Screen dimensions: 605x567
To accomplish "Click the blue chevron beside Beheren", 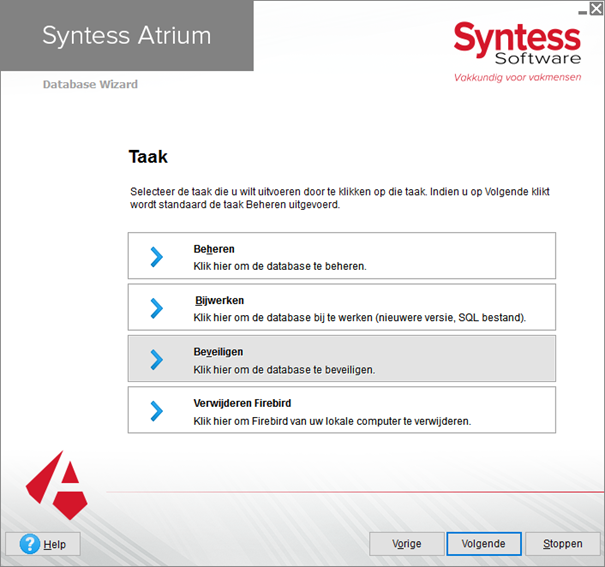I will 157,257.
